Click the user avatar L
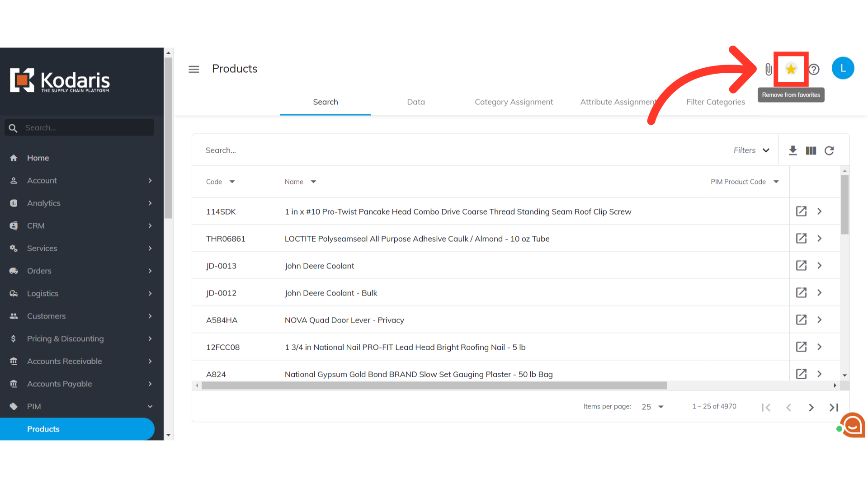Screen dimensions: 868x488 click(843, 68)
